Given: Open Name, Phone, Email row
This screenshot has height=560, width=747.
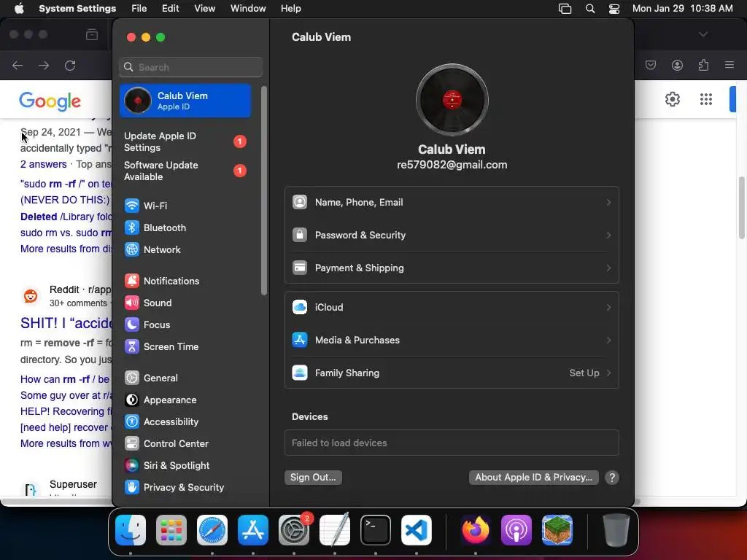Looking at the screenshot, I should pyautogui.click(x=452, y=203).
